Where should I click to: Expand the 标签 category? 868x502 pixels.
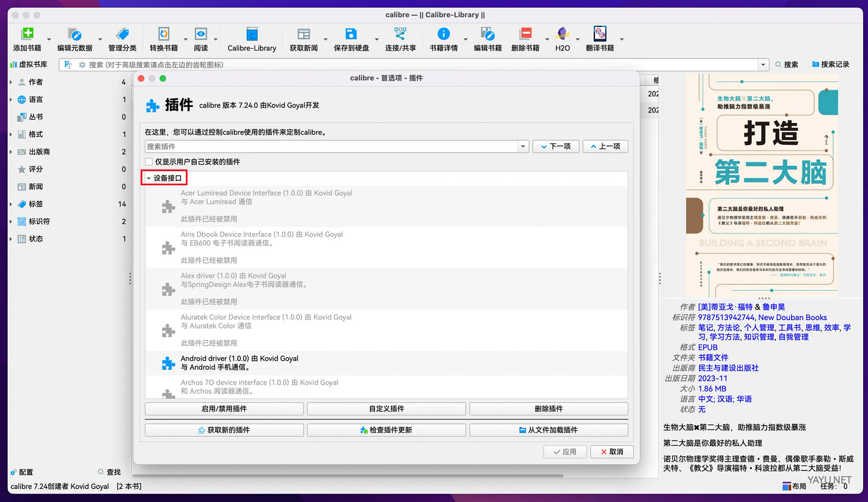tap(11, 204)
